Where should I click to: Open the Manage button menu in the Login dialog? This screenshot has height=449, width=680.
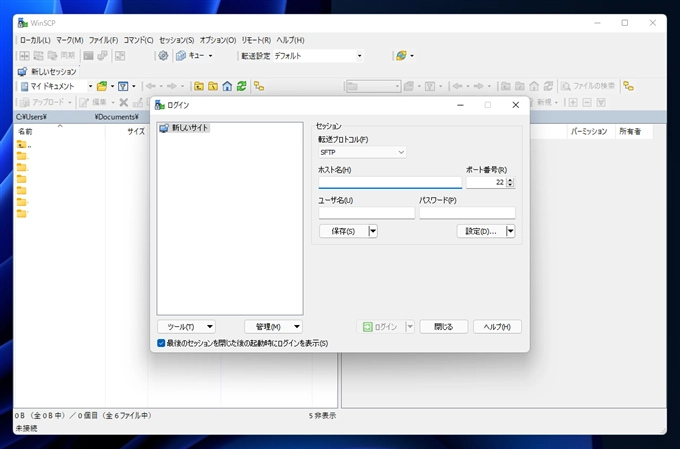(273, 327)
